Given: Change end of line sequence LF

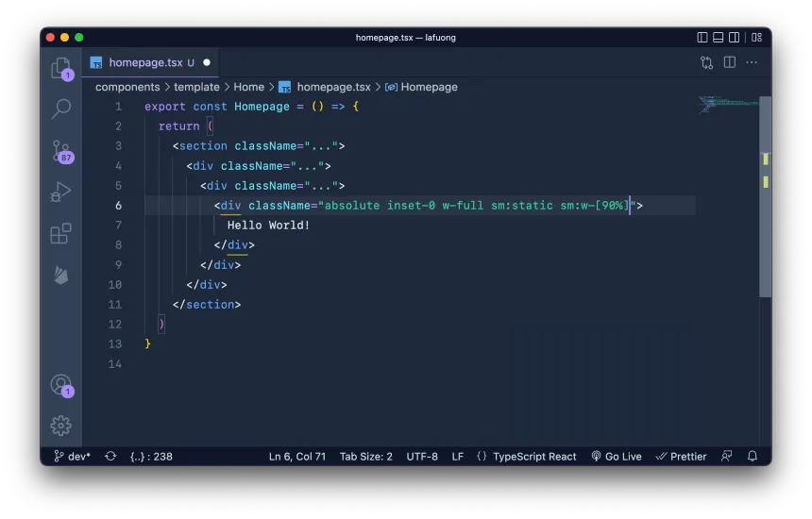Looking at the screenshot, I should click(457, 457).
